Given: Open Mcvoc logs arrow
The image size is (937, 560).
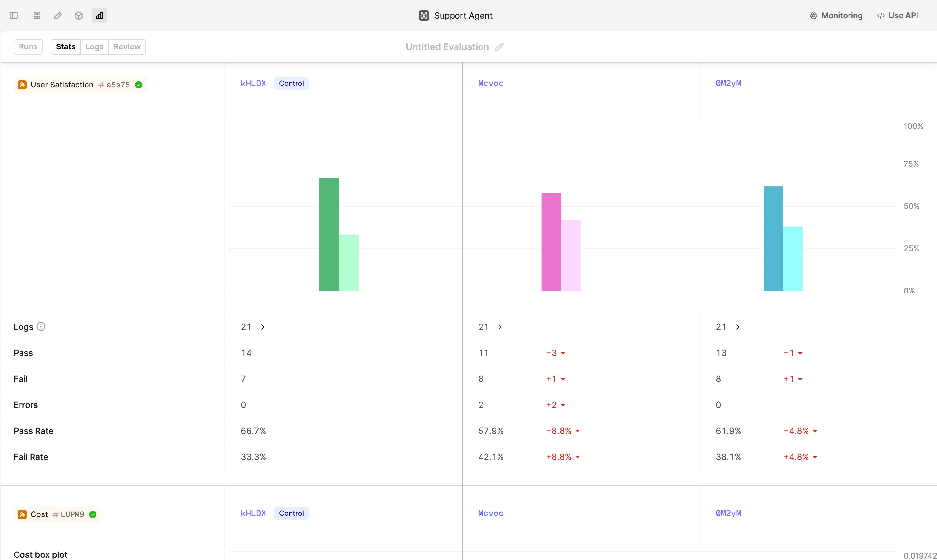Looking at the screenshot, I should [x=498, y=327].
